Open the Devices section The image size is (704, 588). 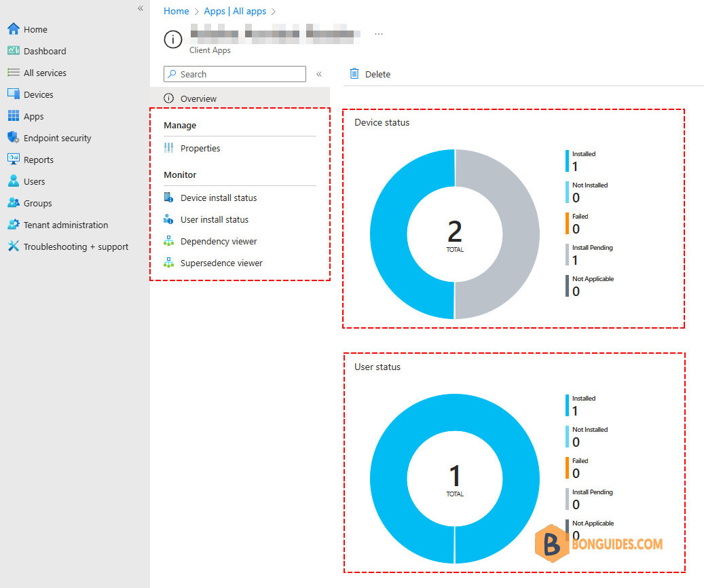point(38,94)
